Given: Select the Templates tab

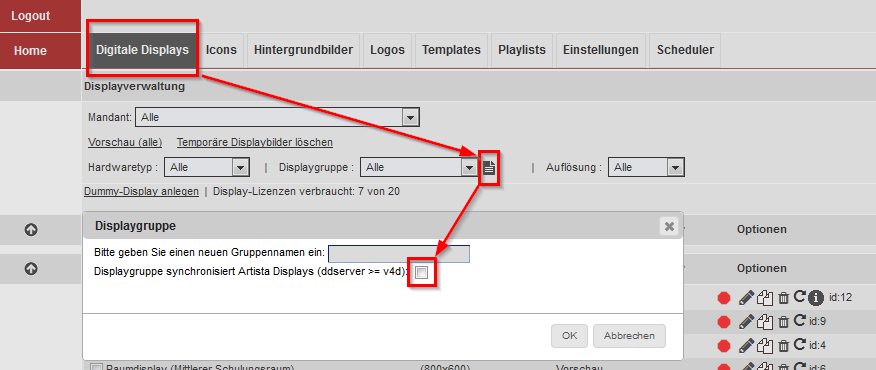Looking at the screenshot, I should tap(451, 50).
